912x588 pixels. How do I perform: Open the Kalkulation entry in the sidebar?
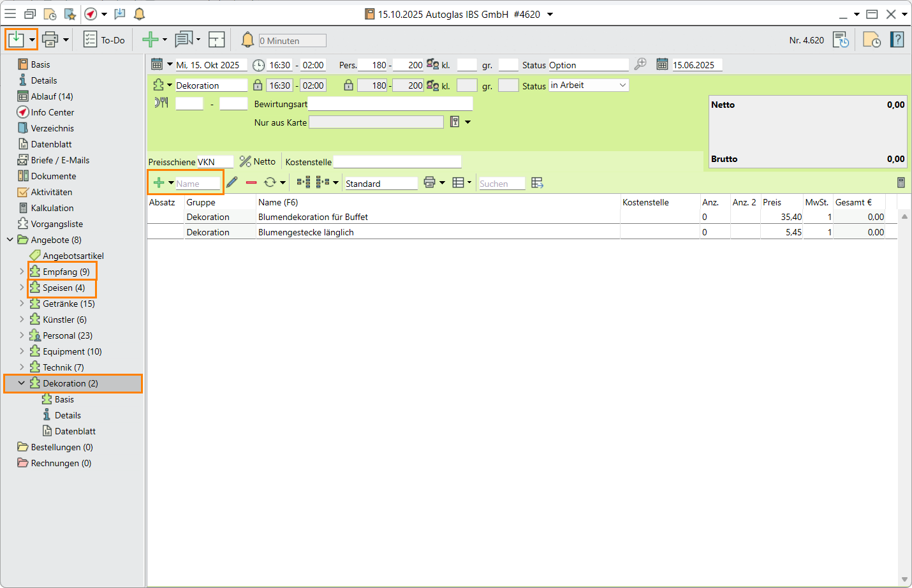tap(52, 208)
